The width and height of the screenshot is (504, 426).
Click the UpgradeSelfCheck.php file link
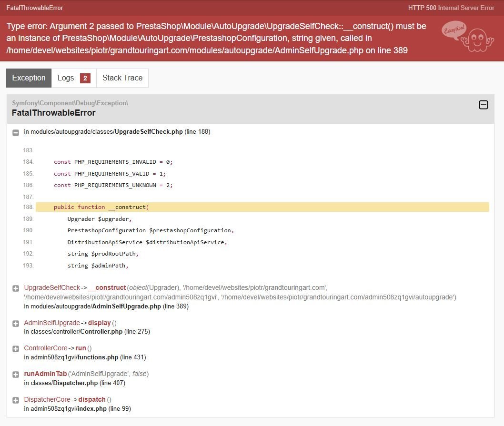[x=117, y=132]
